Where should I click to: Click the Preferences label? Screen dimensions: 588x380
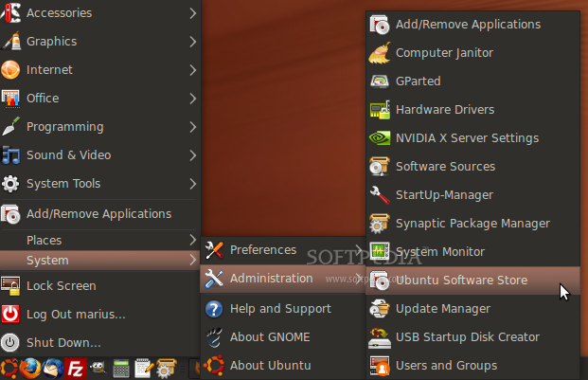[263, 250]
